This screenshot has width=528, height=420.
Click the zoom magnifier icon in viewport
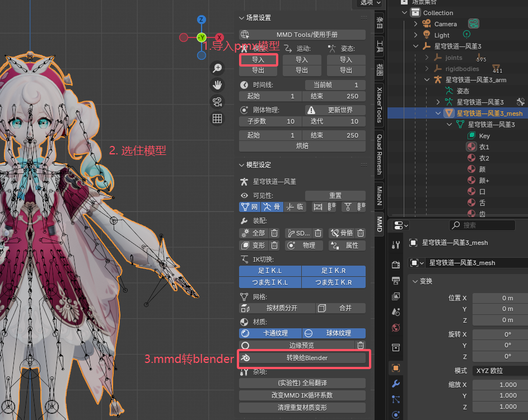pos(217,68)
